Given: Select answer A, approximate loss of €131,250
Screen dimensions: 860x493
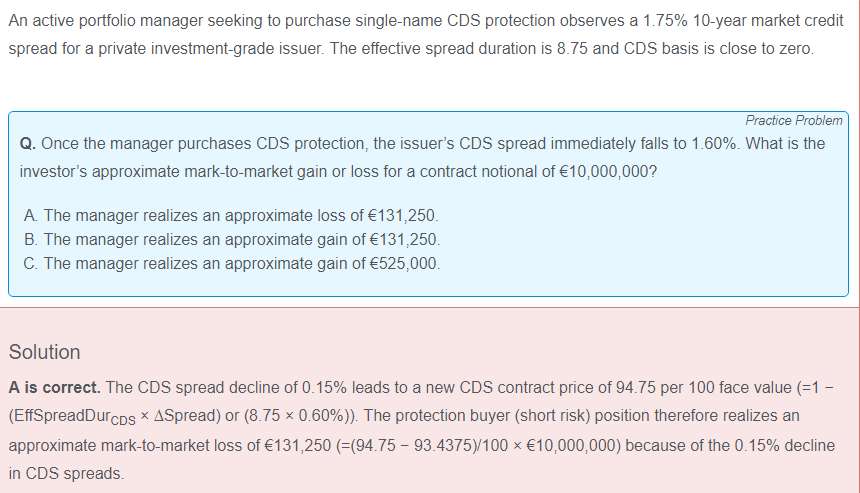Looking at the screenshot, I should pos(240,216).
